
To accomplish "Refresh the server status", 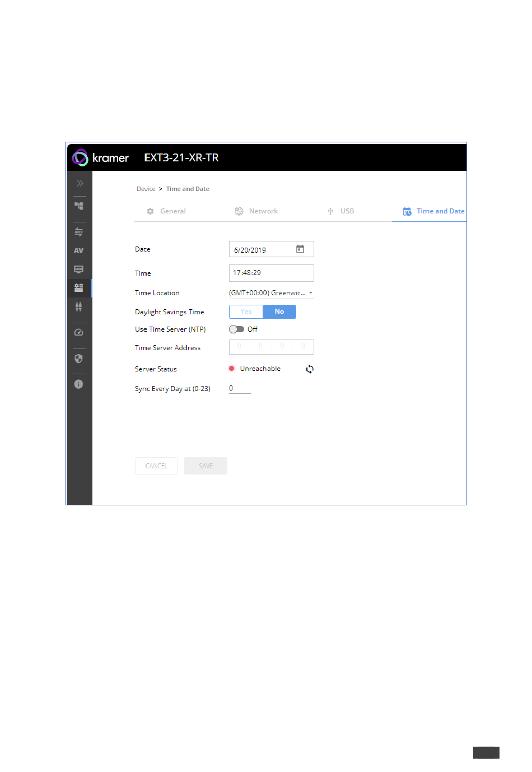I will [x=310, y=369].
